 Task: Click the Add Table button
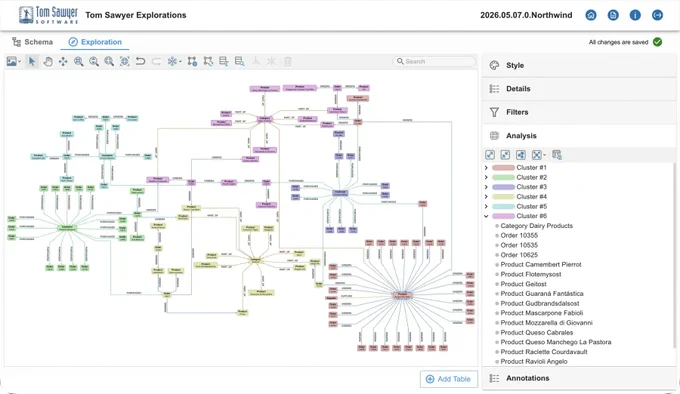pyautogui.click(x=448, y=379)
